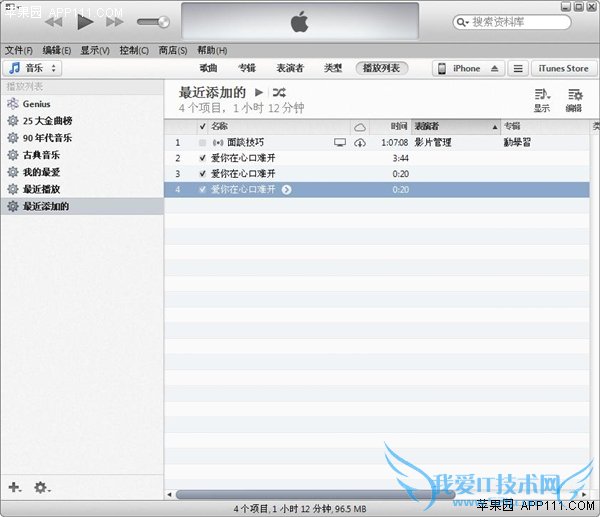
Task: Select the 最近播放 playlist
Action: tap(82, 189)
